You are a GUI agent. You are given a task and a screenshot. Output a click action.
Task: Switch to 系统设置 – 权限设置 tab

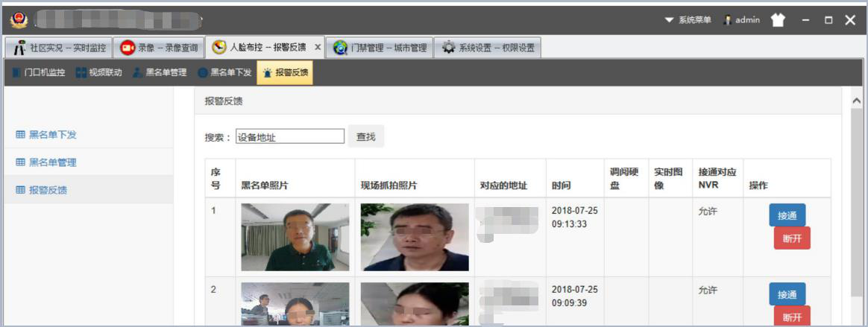488,48
